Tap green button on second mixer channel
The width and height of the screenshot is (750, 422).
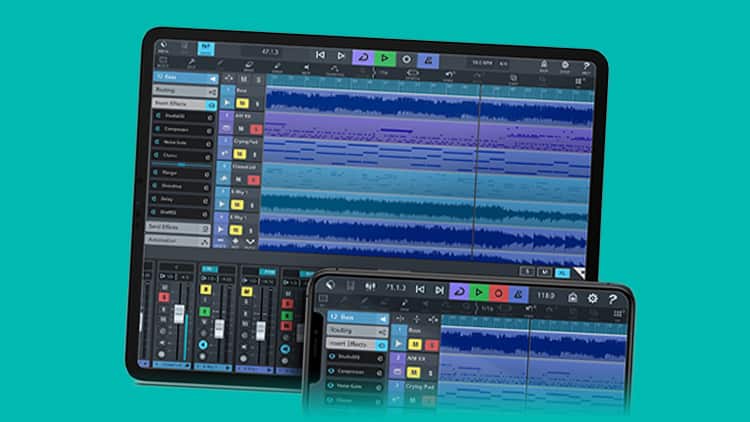click(x=204, y=311)
